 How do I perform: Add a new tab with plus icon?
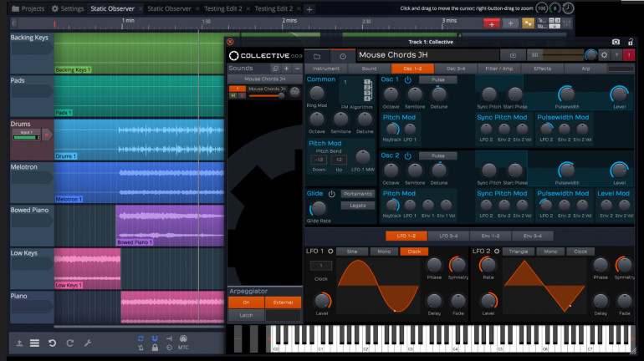pyautogui.click(x=309, y=9)
